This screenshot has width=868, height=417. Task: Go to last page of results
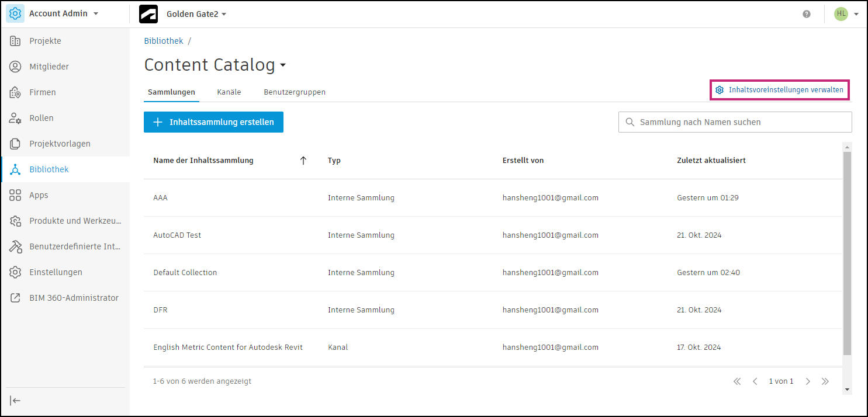click(x=825, y=381)
